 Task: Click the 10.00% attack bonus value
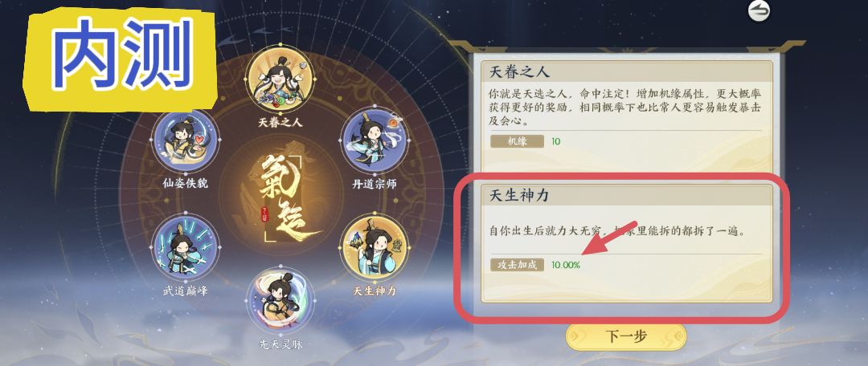point(566,265)
